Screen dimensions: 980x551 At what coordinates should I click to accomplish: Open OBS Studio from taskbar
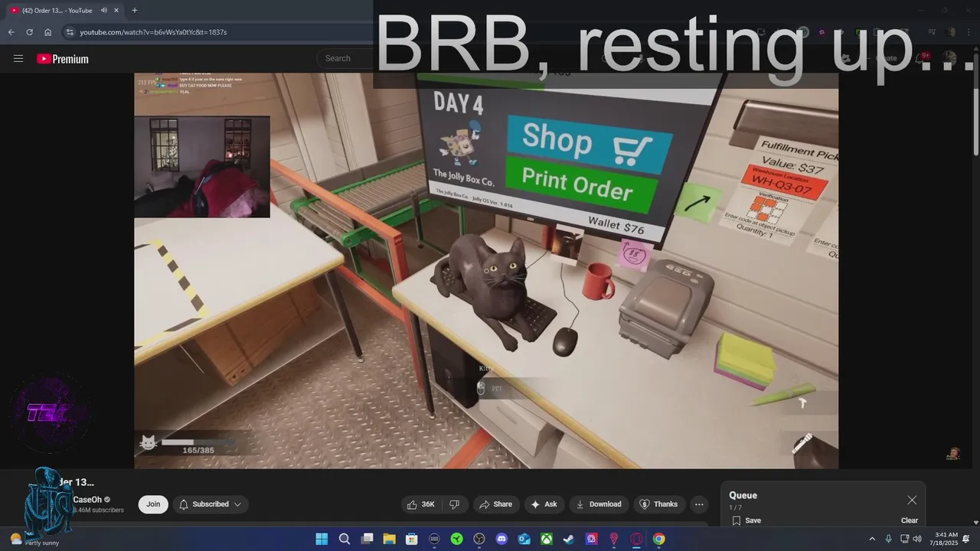click(479, 539)
